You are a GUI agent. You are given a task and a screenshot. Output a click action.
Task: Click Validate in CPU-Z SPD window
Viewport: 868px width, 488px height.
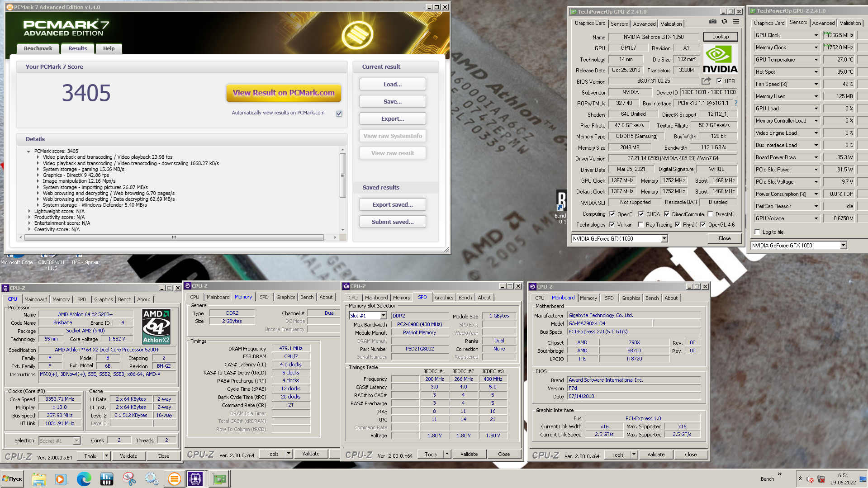tap(469, 454)
